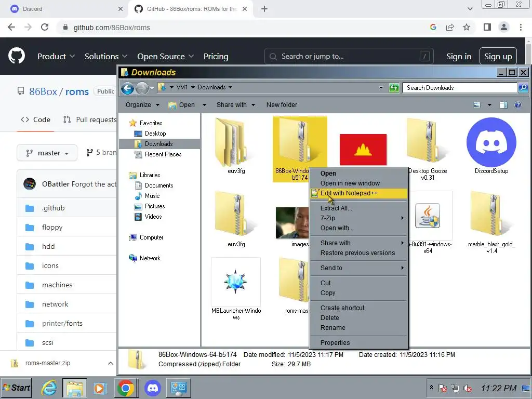Expand the Organize dropdown
The image size is (532, 399).
coord(142,105)
